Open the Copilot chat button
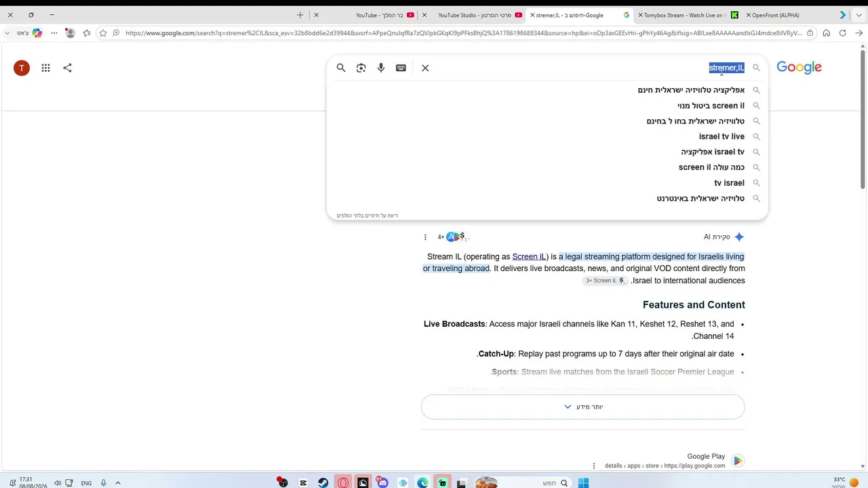Viewport: 868px width, 488px height. 37,33
